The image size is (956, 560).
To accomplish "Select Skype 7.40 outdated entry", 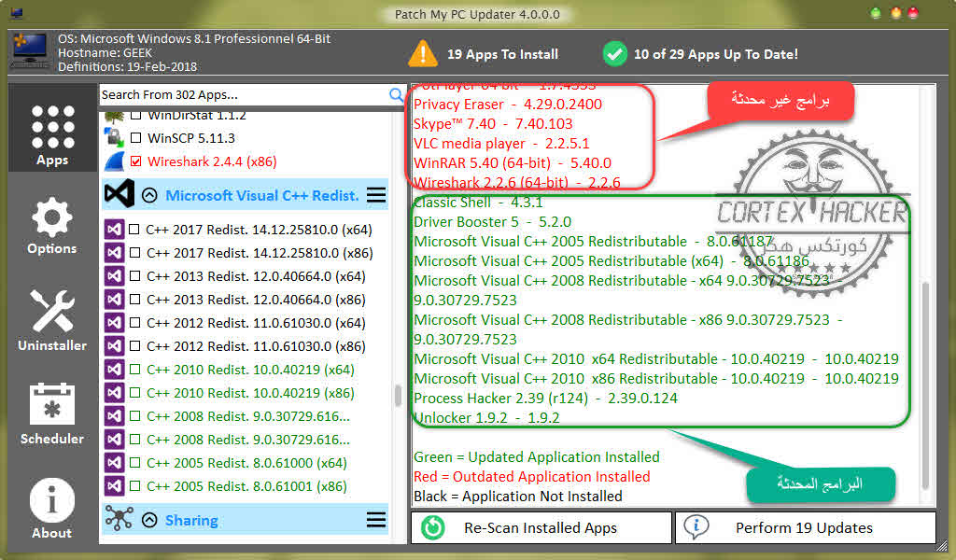I will pos(493,124).
